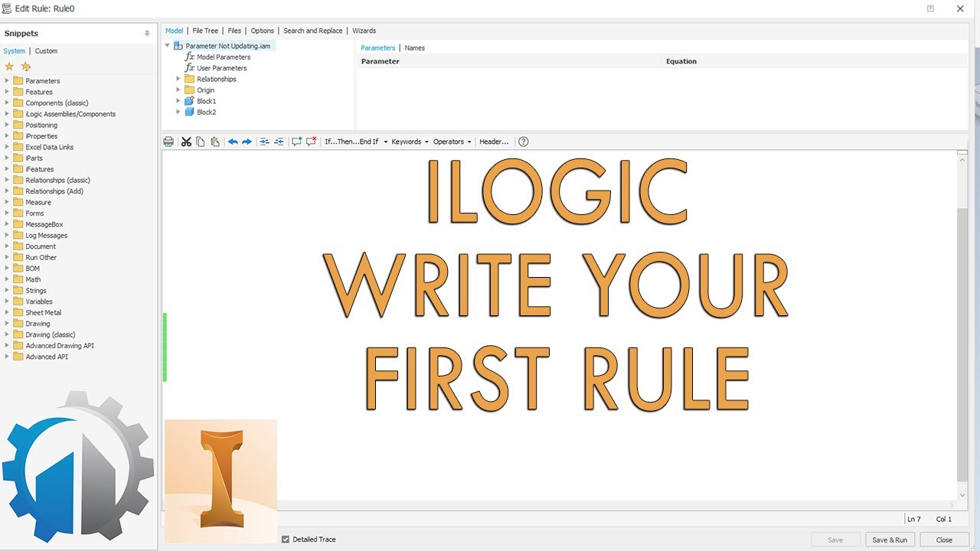Select the iLogic Assemblies/Components folder
The height and width of the screenshot is (551, 980).
point(70,114)
